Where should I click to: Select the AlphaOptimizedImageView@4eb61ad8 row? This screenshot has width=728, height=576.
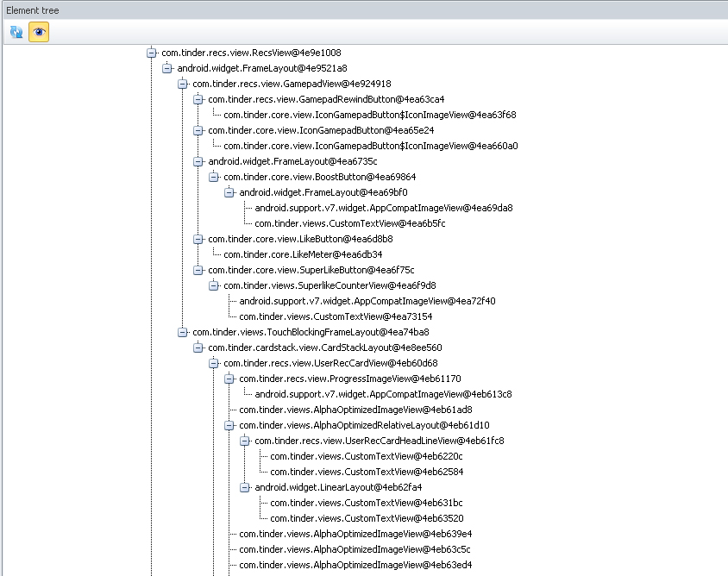click(x=355, y=410)
